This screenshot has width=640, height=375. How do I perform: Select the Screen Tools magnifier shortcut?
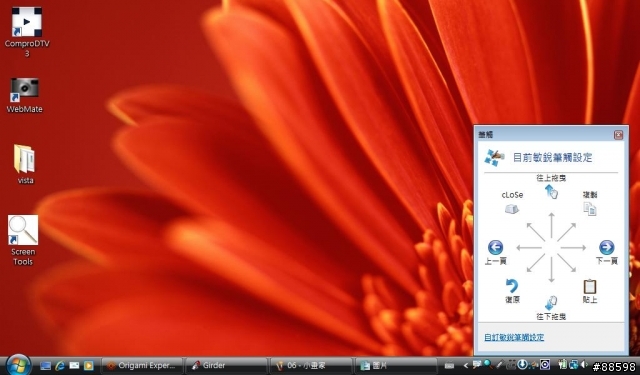tap(23, 230)
